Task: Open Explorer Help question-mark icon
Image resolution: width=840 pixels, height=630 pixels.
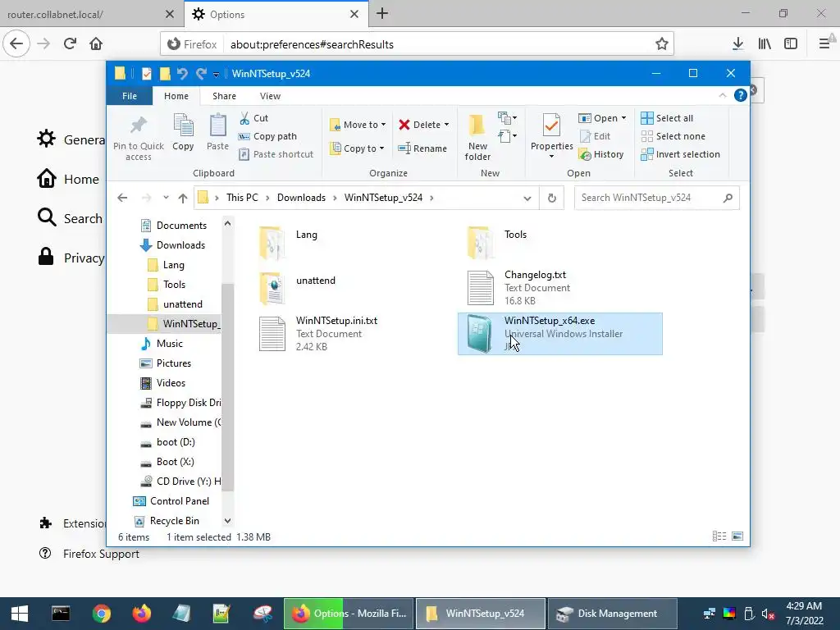Action: coord(741,95)
